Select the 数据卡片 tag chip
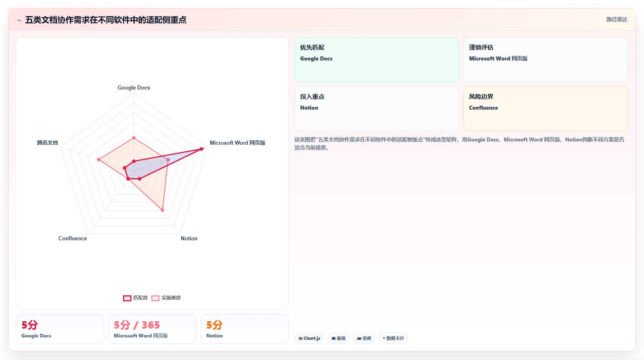Image resolution: width=644 pixels, height=360 pixels. [393, 338]
